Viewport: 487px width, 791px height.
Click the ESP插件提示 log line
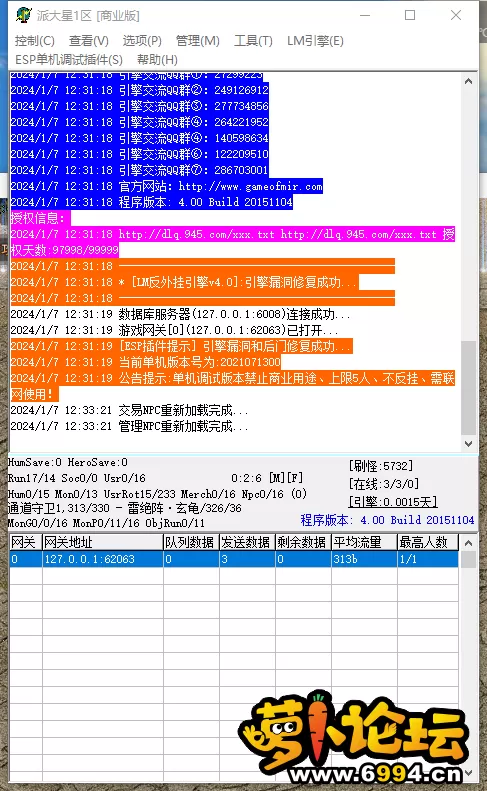pos(181,346)
